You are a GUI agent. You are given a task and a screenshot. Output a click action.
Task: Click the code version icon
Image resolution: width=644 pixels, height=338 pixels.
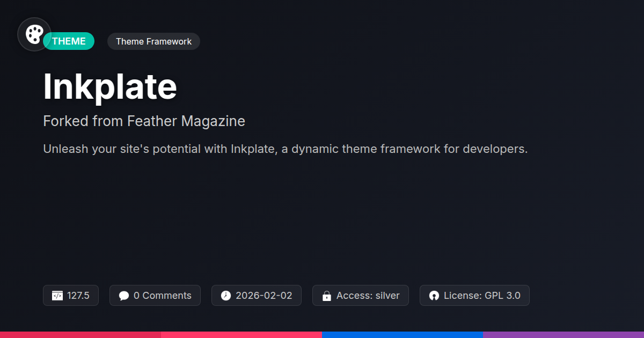57,296
